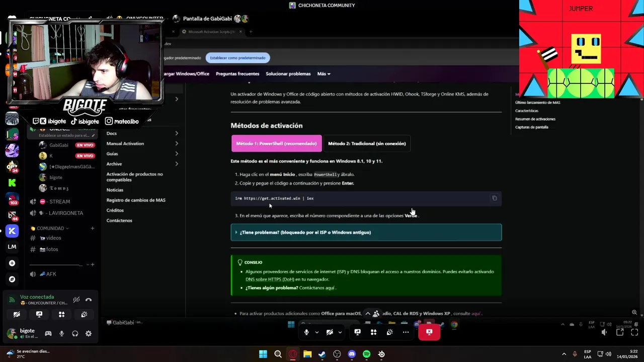The width and height of the screenshot is (644, 362).
Task: Turn on camera in voice connected panel
Action: point(17,314)
